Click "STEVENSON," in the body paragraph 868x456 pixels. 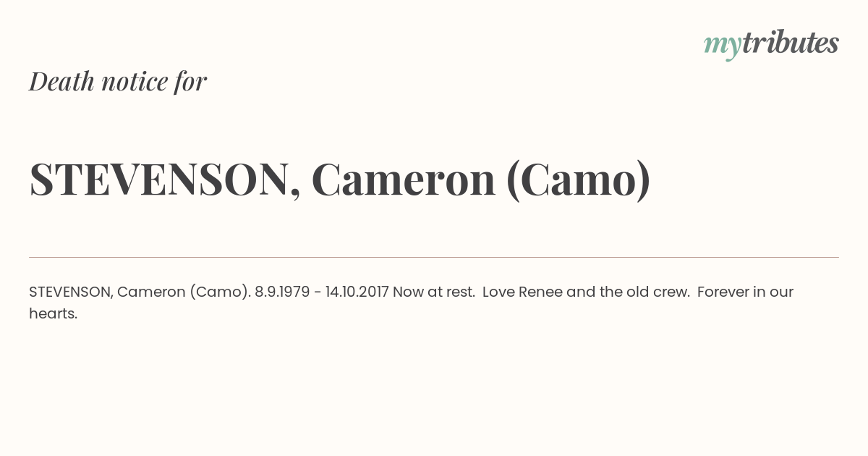click(71, 292)
